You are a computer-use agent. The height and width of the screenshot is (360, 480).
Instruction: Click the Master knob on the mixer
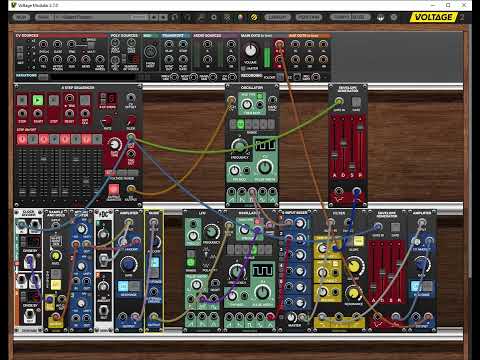[x=291, y=317]
